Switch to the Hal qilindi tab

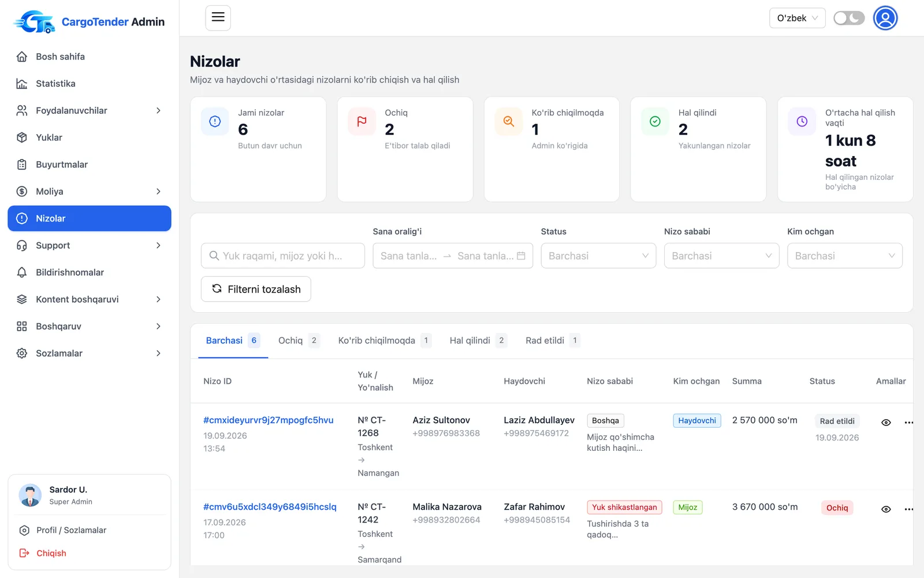pyautogui.click(x=478, y=340)
